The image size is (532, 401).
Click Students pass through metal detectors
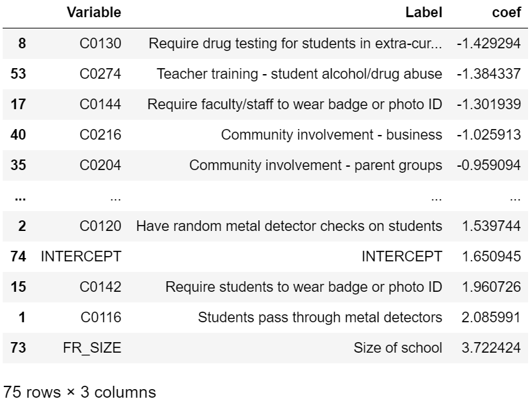320,317
